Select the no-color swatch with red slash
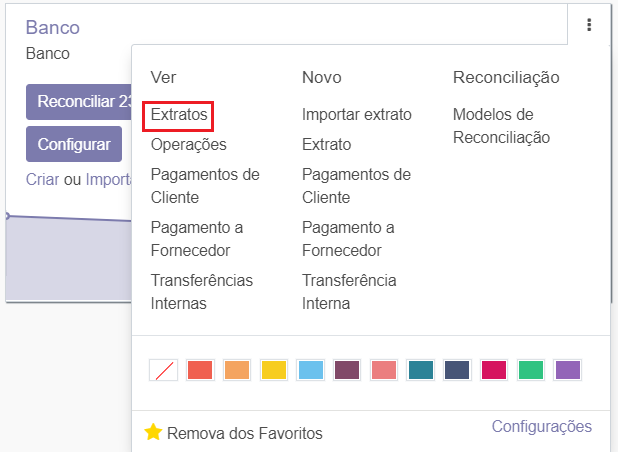Viewport: 618px width, 452px height. click(163, 370)
